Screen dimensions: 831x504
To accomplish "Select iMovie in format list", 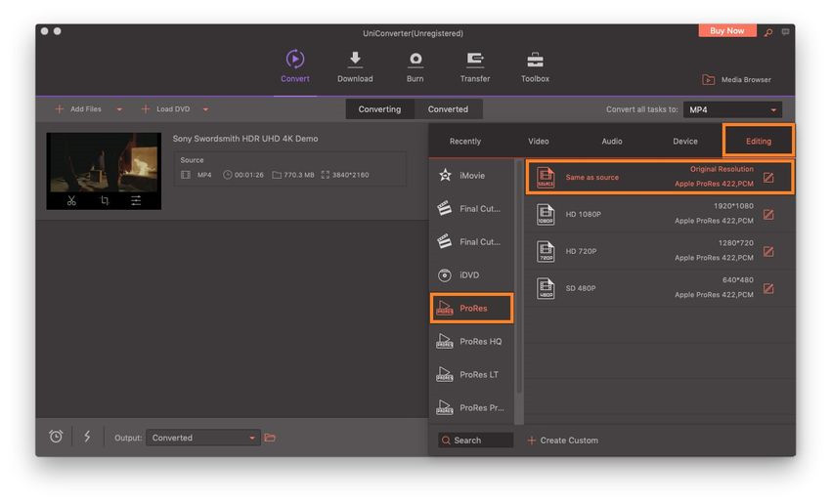I will coord(471,175).
